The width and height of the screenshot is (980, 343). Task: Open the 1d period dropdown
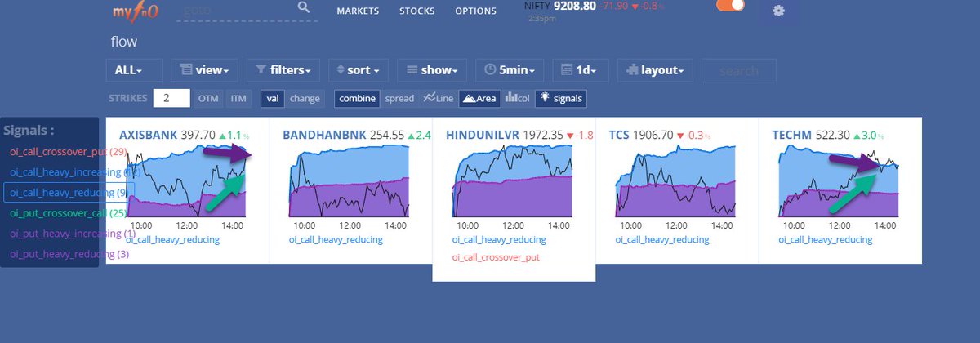click(581, 70)
